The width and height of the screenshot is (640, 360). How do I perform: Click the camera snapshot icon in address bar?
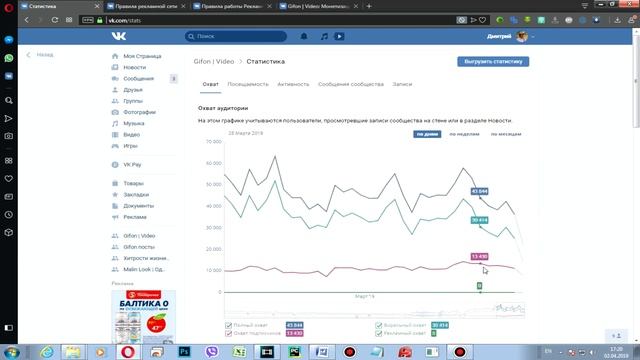pyautogui.click(x=461, y=20)
